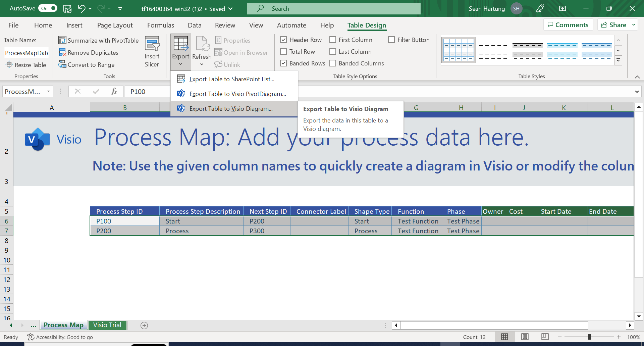The image size is (644, 346).
Task: Click the Undo arrow icon
Action: pos(82,9)
